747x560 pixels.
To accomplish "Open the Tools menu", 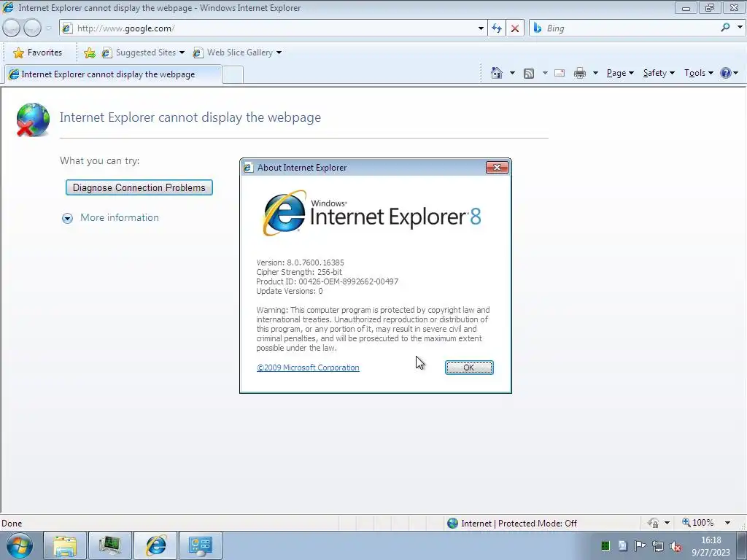I will coord(698,73).
